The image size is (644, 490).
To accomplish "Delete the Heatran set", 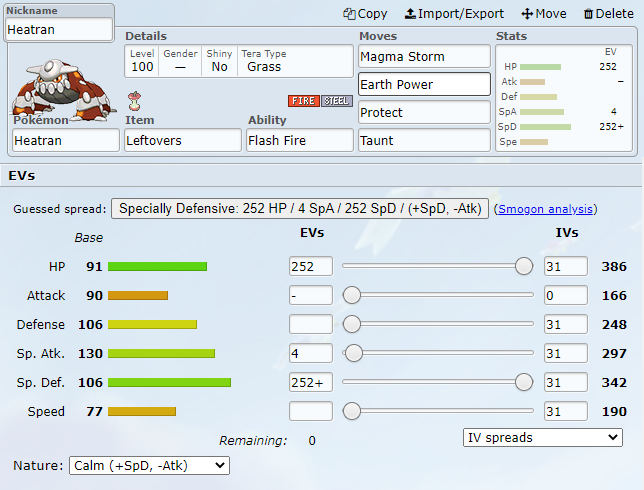I will coord(609,14).
